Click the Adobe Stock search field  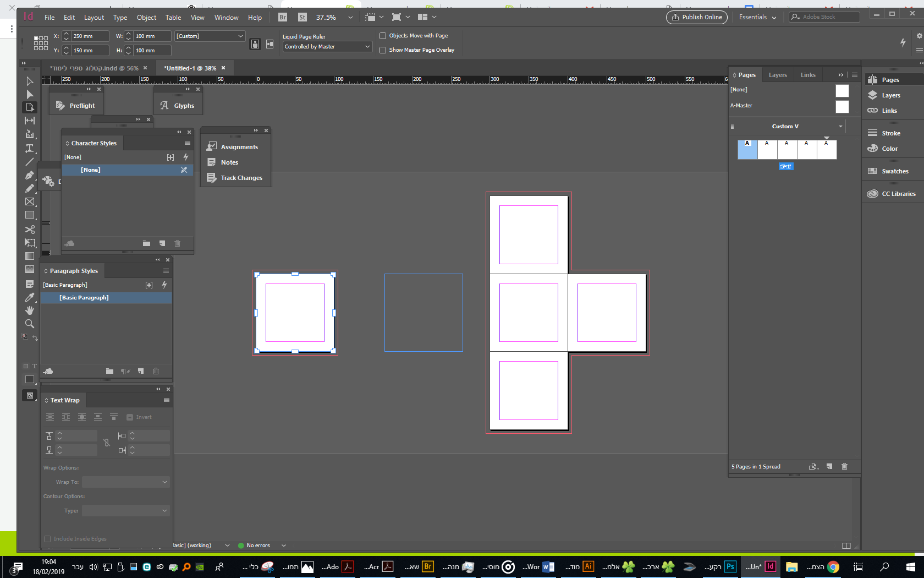[x=829, y=17]
